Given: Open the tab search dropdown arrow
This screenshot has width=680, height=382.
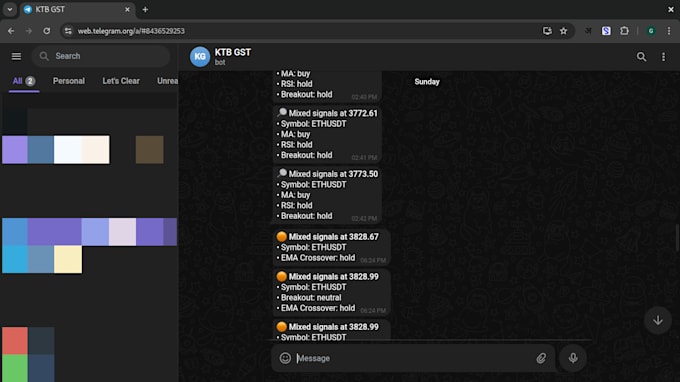Looking at the screenshot, I should click(x=10, y=9).
